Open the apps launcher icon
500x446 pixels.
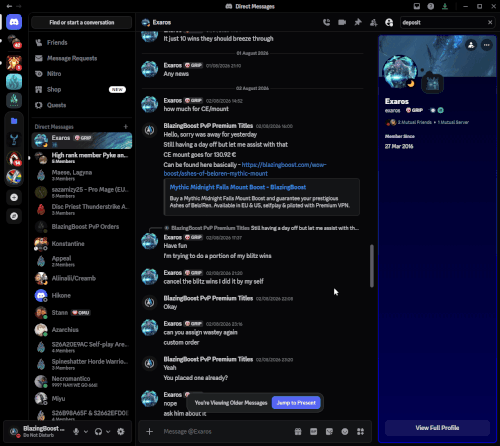click(x=360, y=432)
